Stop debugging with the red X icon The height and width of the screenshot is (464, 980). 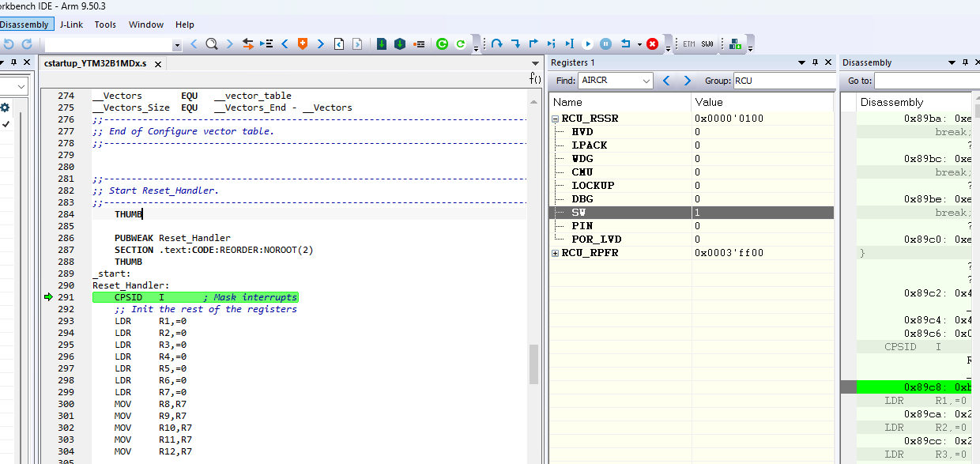[652, 44]
